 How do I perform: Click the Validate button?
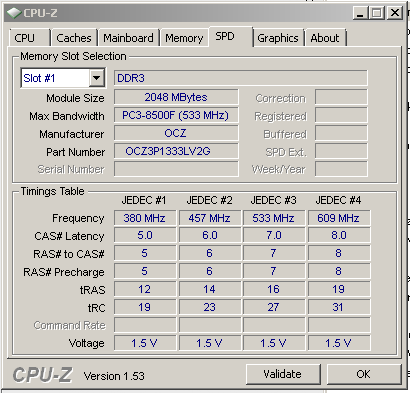283,374
